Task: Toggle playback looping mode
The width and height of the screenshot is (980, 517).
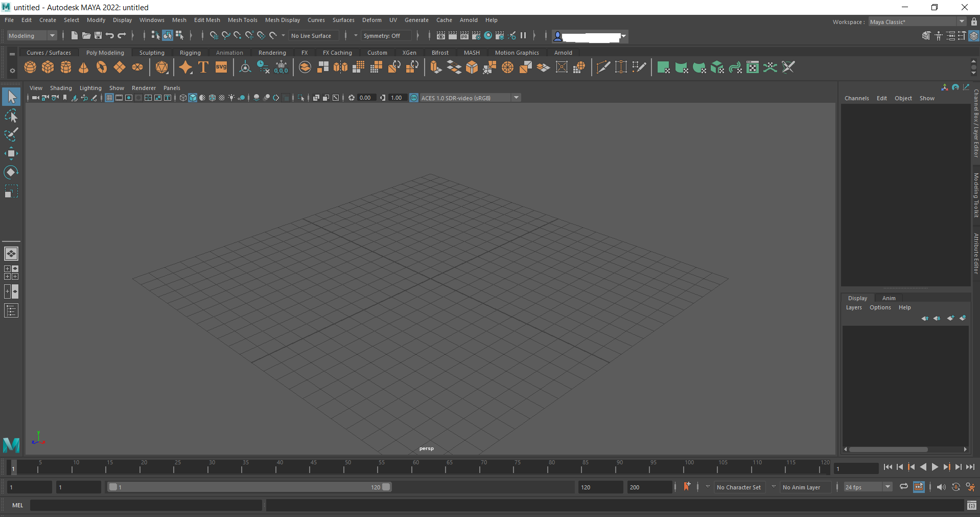Action: click(904, 487)
